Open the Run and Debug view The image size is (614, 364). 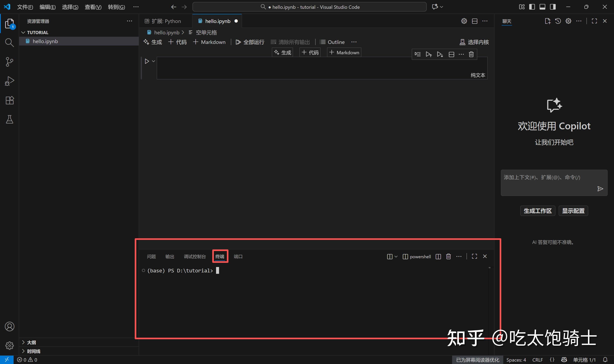coord(9,81)
